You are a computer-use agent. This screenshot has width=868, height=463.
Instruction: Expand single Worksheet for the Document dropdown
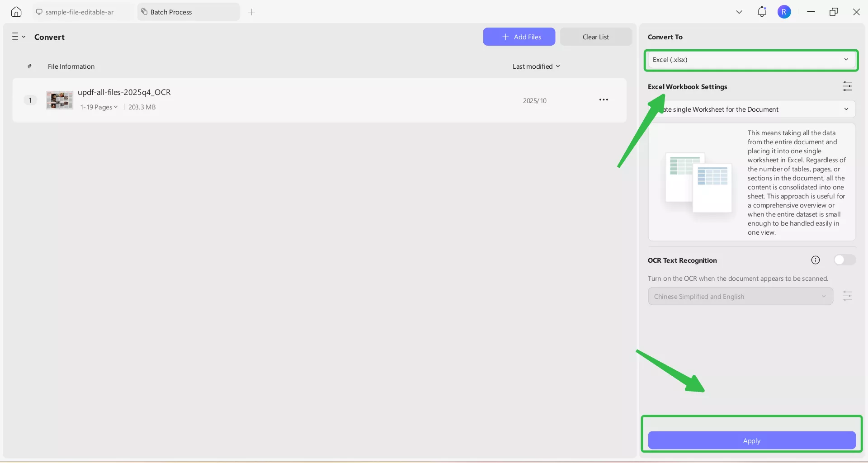(752, 109)
